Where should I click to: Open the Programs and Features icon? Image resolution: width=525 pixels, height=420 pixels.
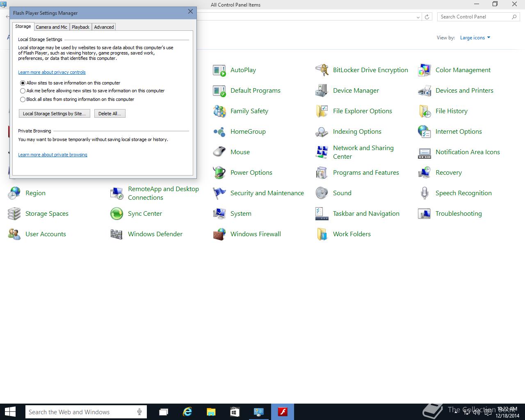tap(322, 173)
